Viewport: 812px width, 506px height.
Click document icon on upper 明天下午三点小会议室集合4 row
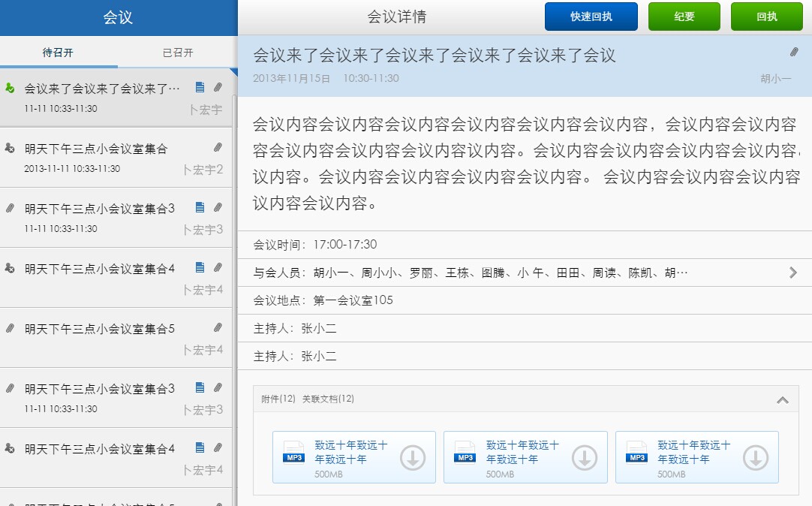tap(200, 268)
